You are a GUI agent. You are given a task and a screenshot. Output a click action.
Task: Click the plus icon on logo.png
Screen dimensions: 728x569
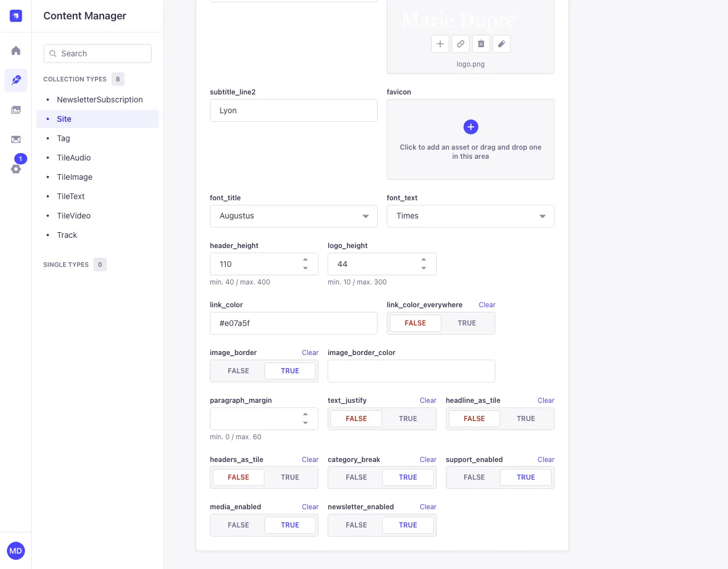point(440,44)
